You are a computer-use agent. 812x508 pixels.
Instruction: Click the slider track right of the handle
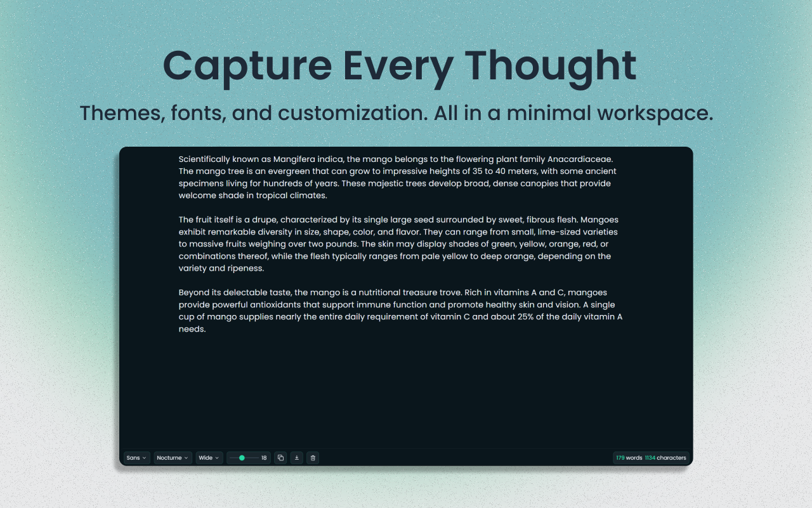tap(252, 458)
